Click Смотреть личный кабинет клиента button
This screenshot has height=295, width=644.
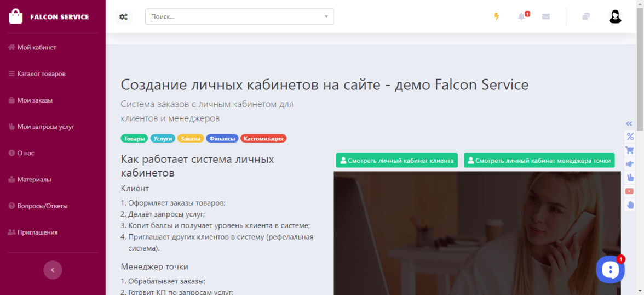[x=396, y=161]
